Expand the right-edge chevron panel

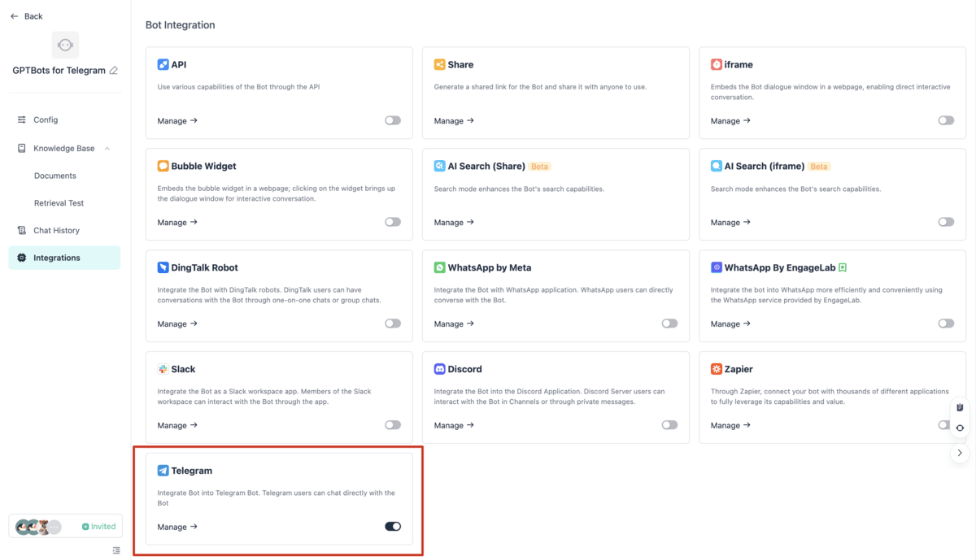pos(961,452)
